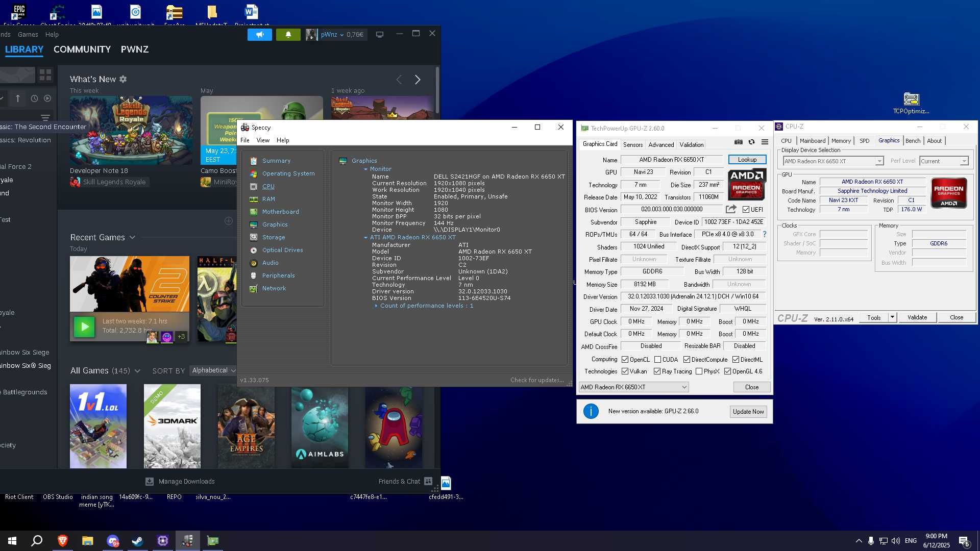Click the BIOS export share icon in GPU-Z
Image resolution: width=980 pixels, height=551 pixels.
pyautogui.click(x=731, y=209)
